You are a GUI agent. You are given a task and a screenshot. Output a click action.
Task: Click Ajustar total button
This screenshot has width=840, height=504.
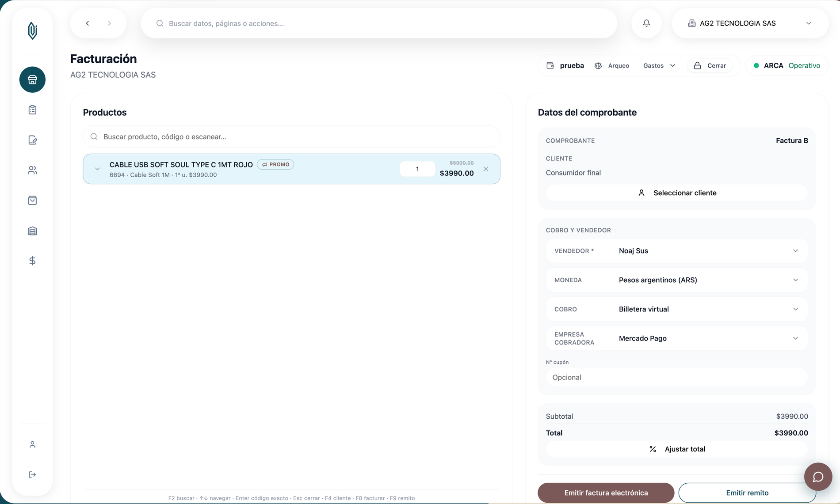pos(676,449)
